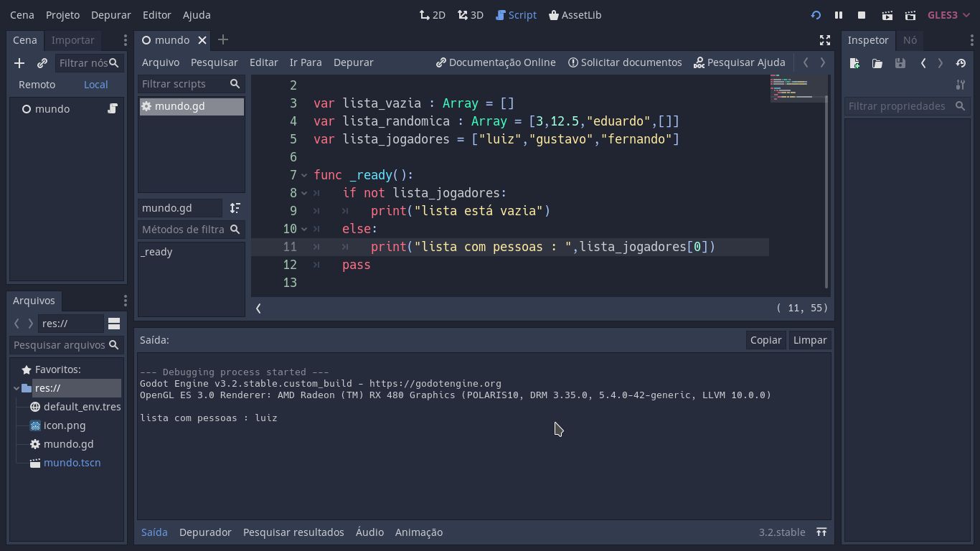
Task: Play a custom scene icon
Action: click(x=910, y=15)
